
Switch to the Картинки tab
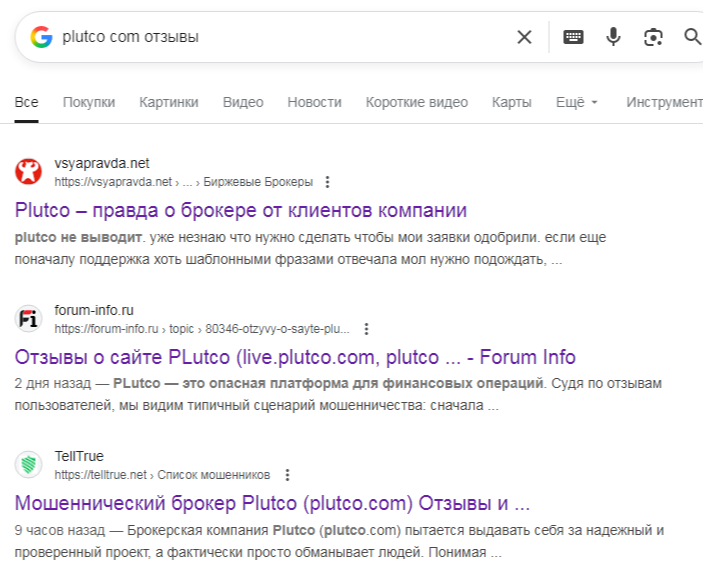[x=169, y=102]
